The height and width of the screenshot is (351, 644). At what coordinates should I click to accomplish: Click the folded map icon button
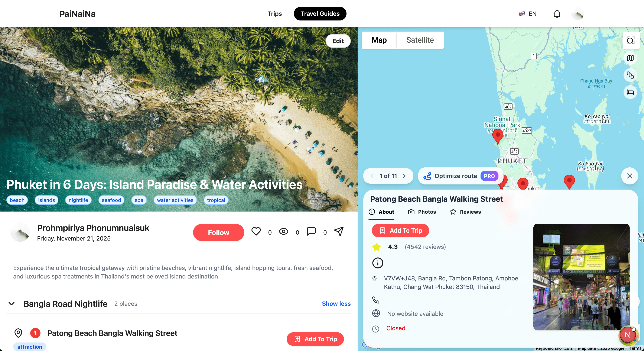point(630,58)
